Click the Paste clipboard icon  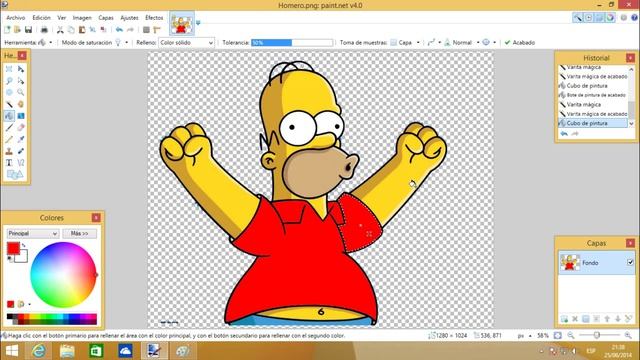(82, 29)
